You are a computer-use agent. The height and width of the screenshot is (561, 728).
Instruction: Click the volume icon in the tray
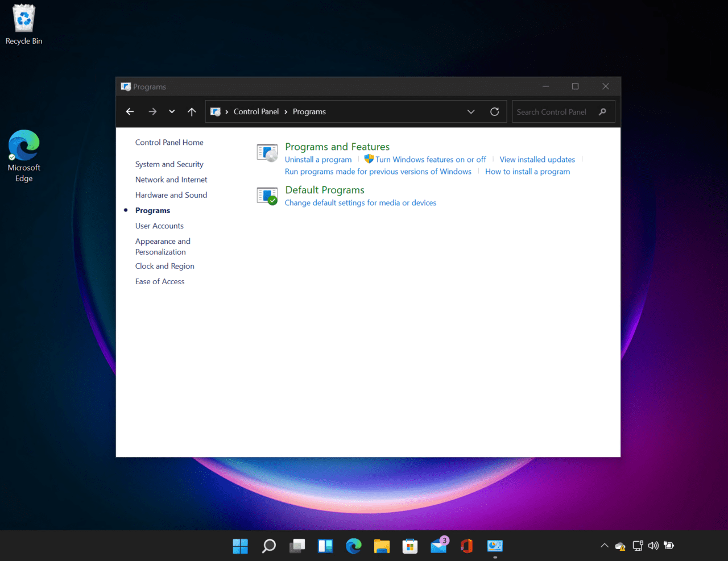[653, 546]
